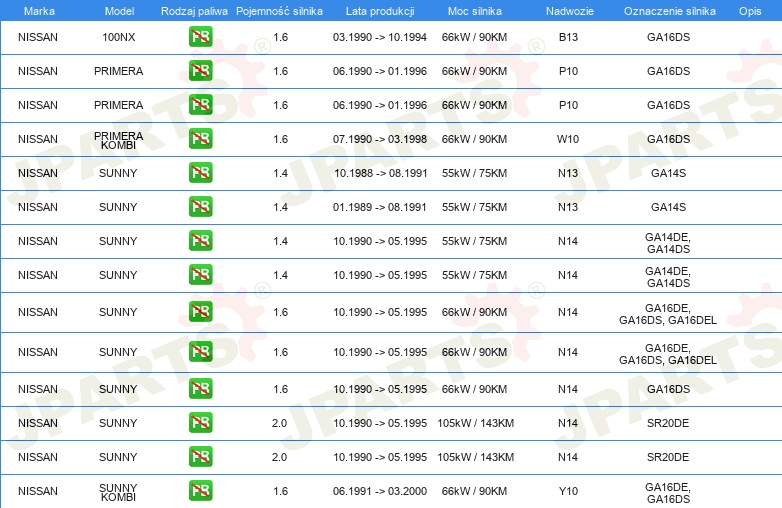Click fuel icon in last SR20DE row
The image size is (782, 508).
[x=200, y=457]
